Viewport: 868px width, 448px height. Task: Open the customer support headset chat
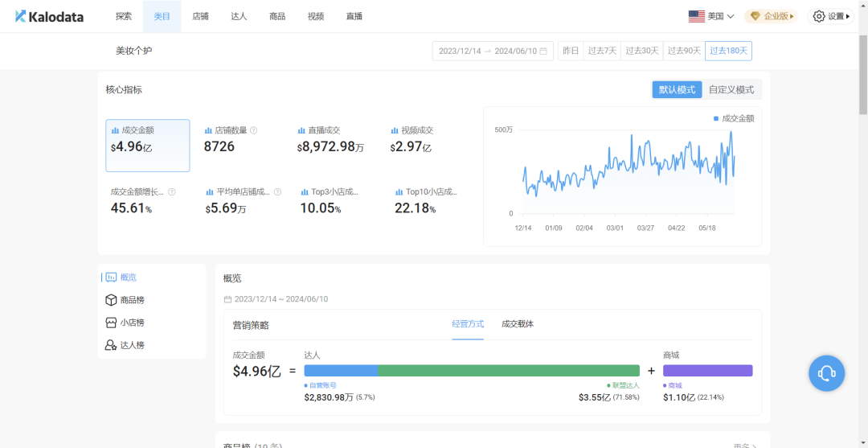pyautogui.click(x=826, y=373)
